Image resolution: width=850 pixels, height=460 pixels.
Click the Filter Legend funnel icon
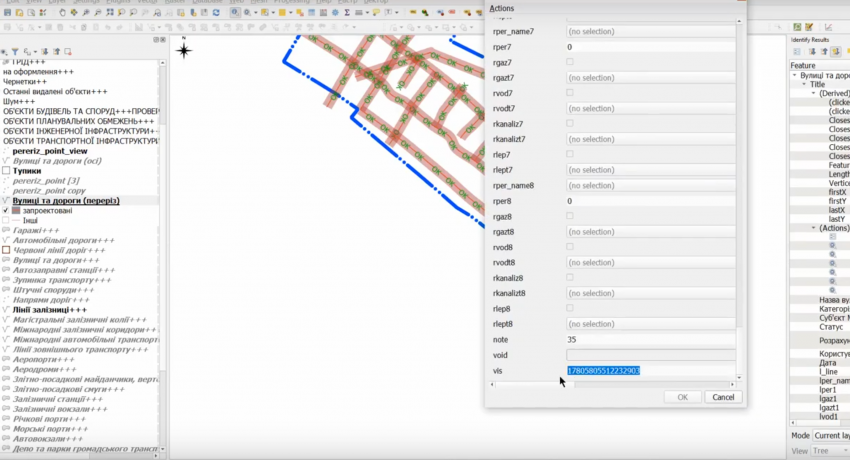click(15, 51)
